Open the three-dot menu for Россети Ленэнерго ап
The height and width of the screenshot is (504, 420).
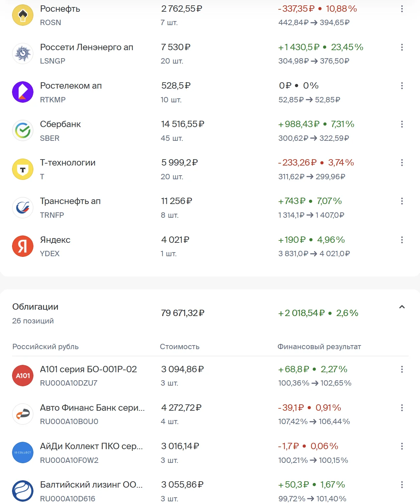[402, 47]
